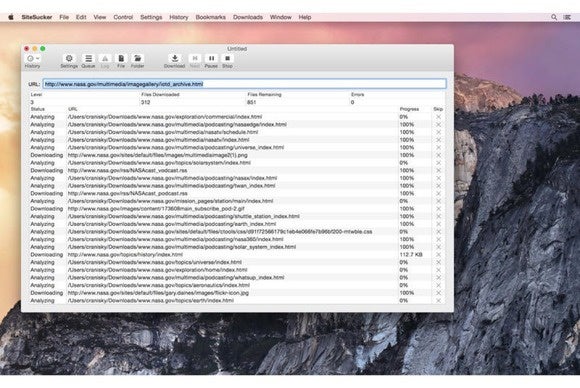
Task: Open the View menu
Action: click(x=100, y=17)
